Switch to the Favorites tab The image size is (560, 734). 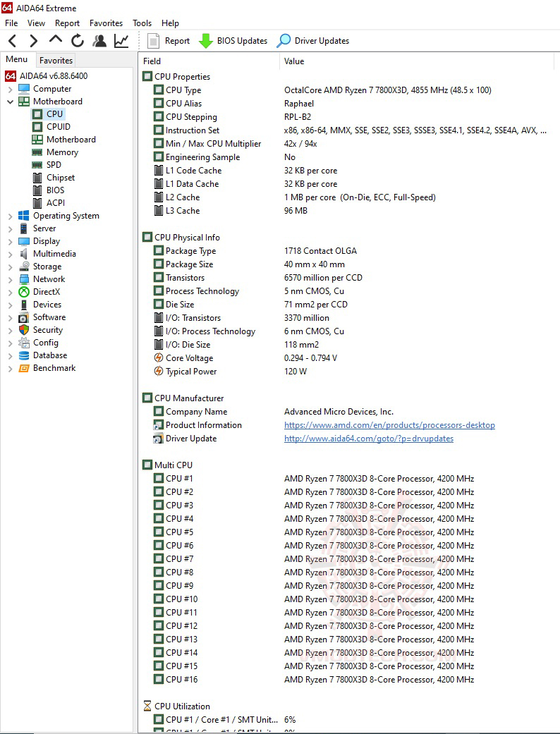coord(56,61)
